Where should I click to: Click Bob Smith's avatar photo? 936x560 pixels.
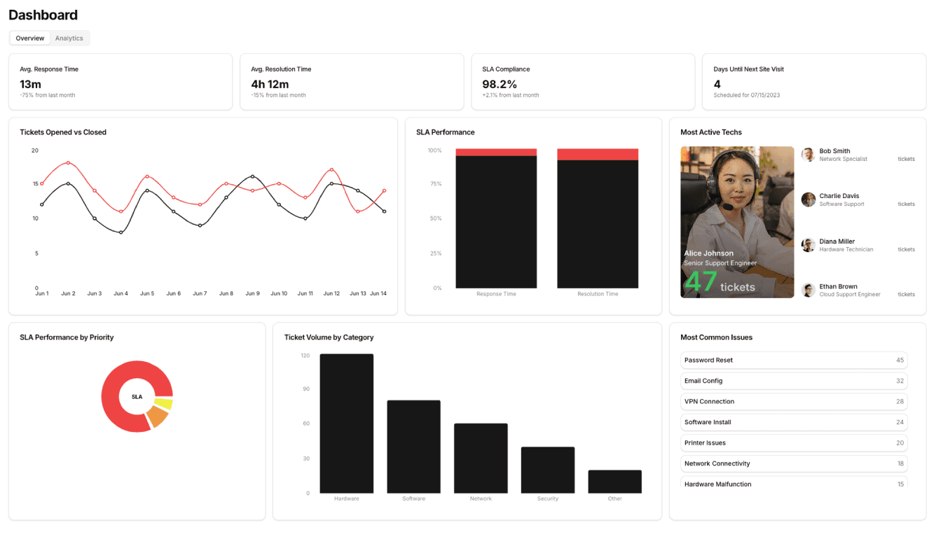pyautogui.click(x=808, y=155)
